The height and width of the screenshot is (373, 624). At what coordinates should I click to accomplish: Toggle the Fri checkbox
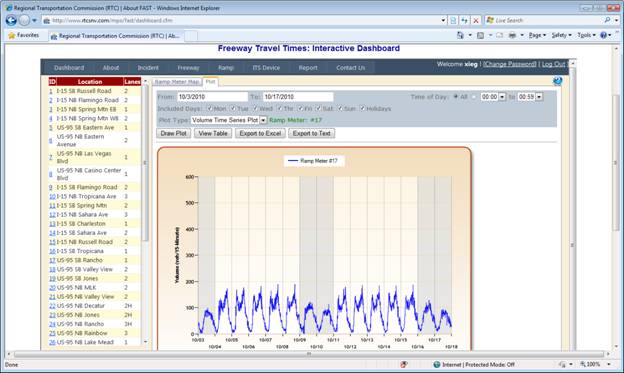300,108
